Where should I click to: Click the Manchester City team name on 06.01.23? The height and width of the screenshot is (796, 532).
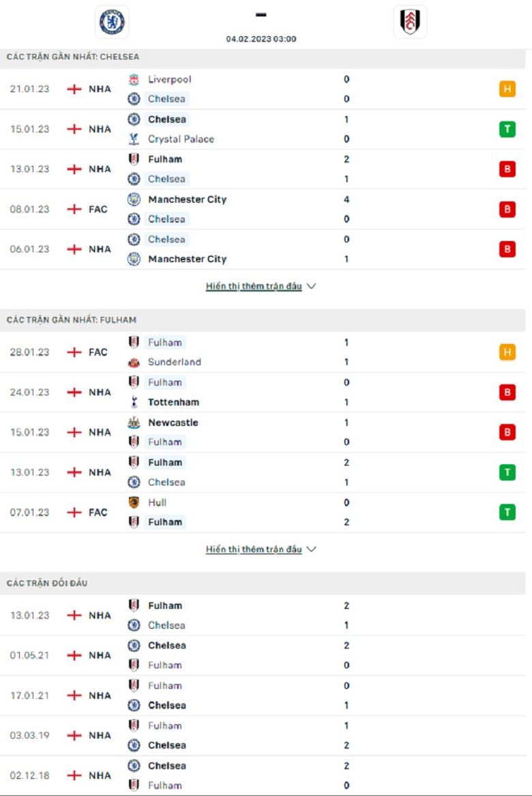coord(187,259)
